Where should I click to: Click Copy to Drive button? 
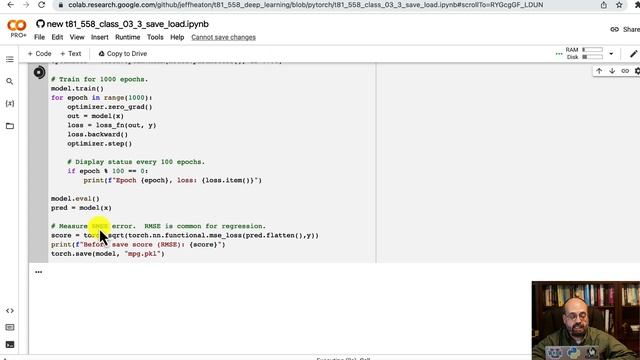click(x=122, y=53)
